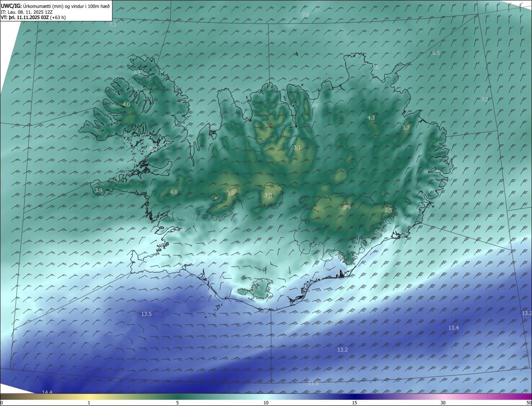Click the 13.5 value label
Viewport: 532px width, 406px height.
147,314
